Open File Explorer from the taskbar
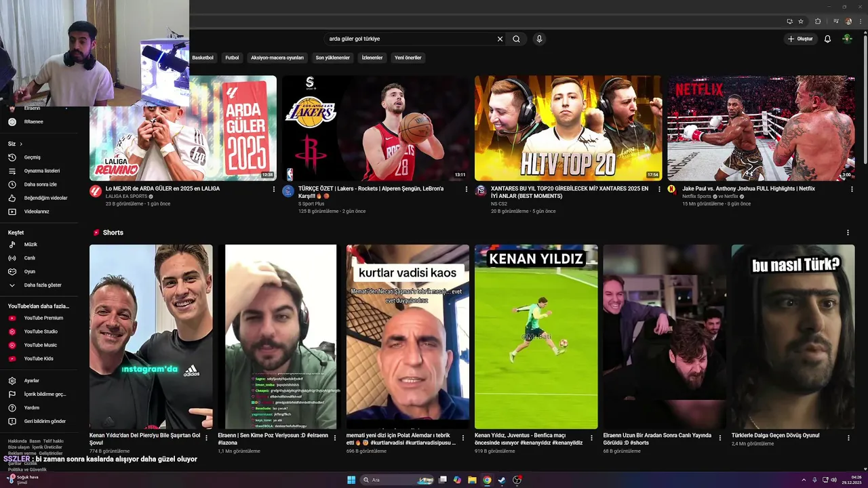Image resolution: width=868 pixels, height=488 pixels. coord(472,480)
